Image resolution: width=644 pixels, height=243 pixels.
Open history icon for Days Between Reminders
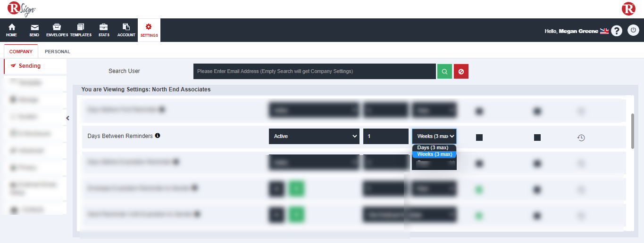[581, 138]
